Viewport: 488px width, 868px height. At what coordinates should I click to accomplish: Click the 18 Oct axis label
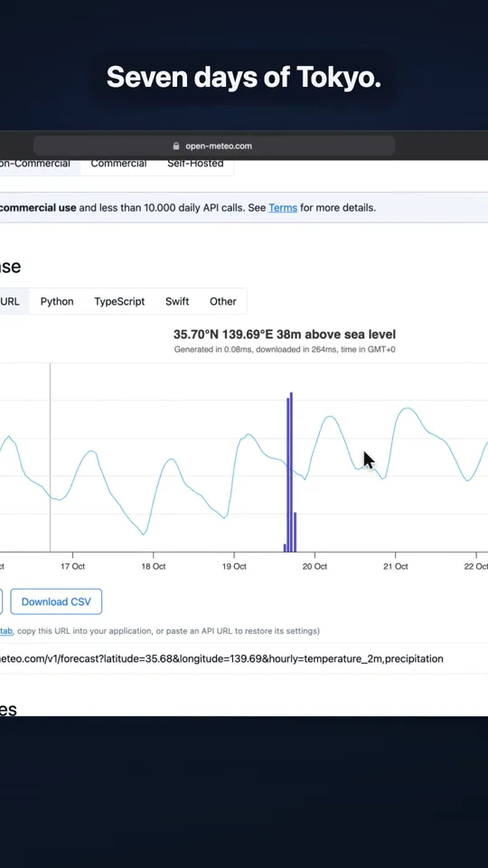coord(154,566)
